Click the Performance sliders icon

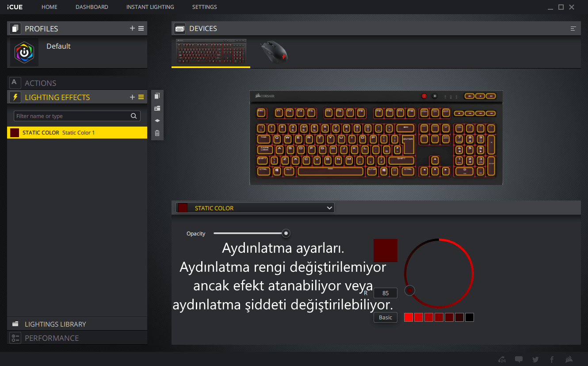15,338
